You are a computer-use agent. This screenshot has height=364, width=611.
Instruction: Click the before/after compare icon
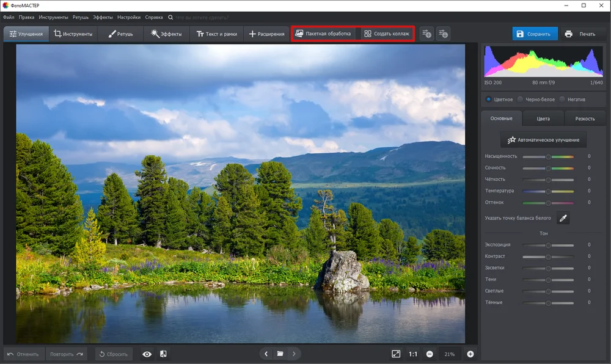(163, 354)
